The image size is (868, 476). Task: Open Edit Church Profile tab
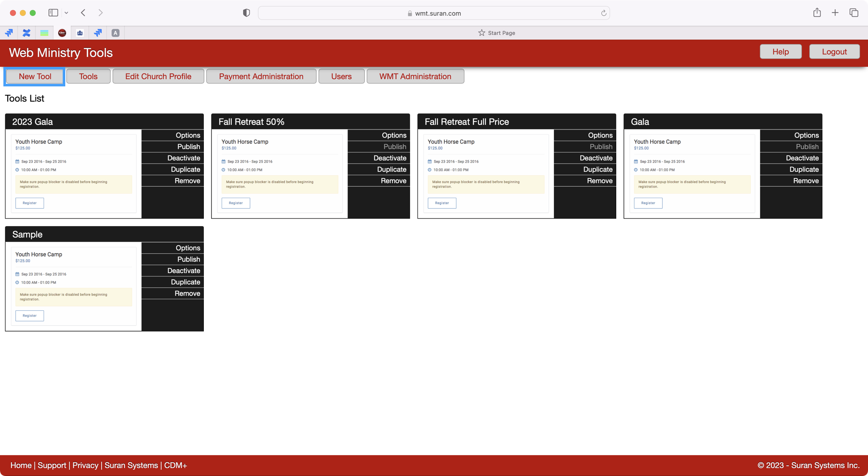tap(158, 76)
